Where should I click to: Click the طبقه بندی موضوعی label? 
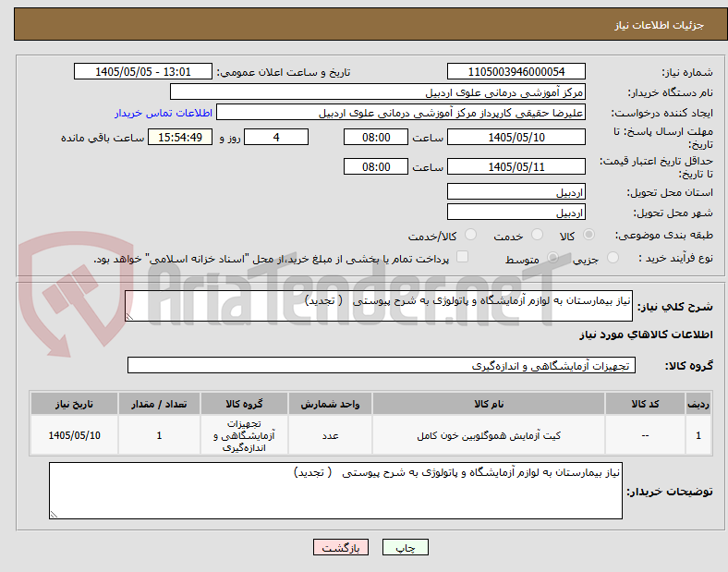[x=664, y=236]
